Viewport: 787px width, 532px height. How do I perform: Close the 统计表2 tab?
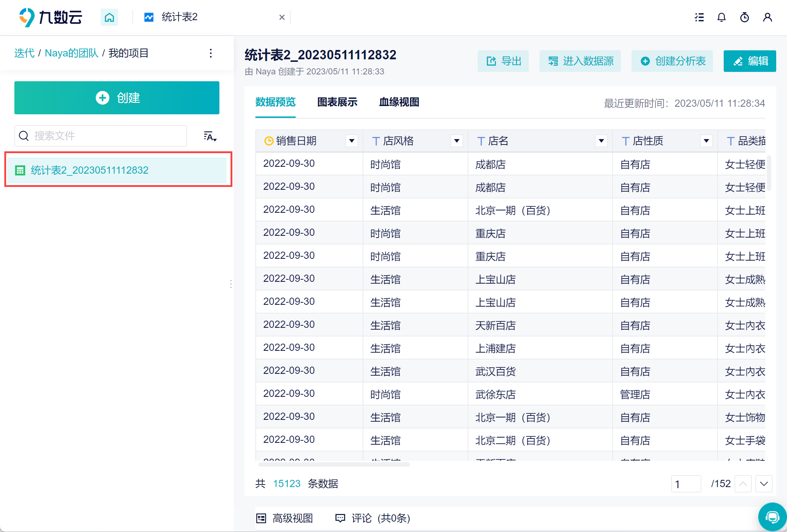coord(282,17)
